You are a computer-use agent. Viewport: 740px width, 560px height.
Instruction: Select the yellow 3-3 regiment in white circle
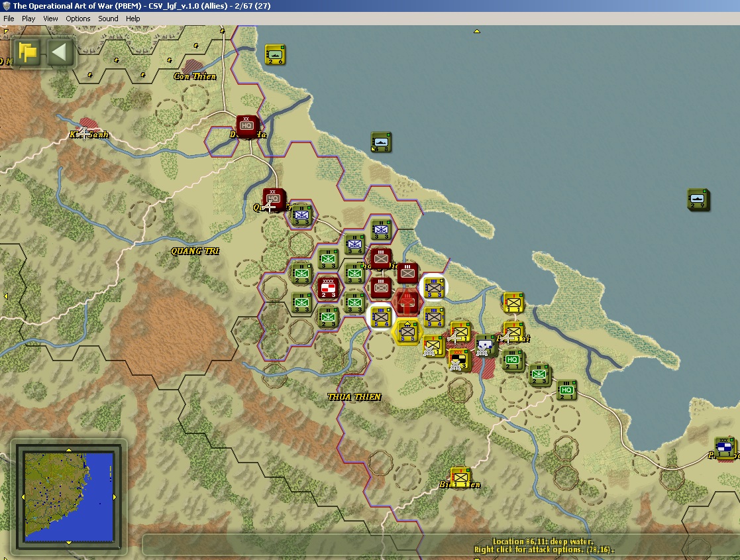coord(434,288)
